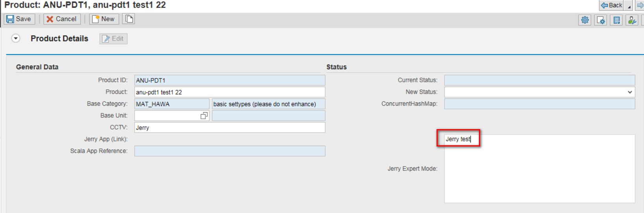
Task: Open the Back history dropdown arrow
Action: pyautogui.click(x=629, y=6)
